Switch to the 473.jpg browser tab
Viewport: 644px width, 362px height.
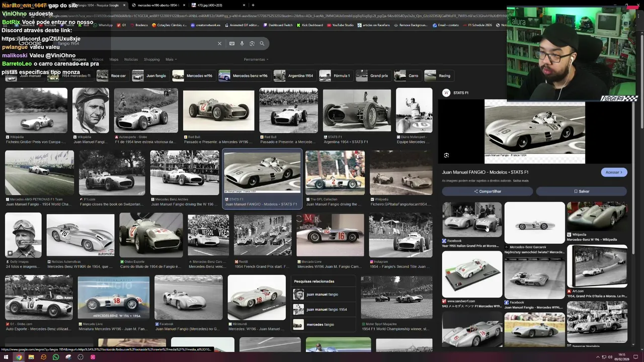pyautogui.click(x=219, y=5)
